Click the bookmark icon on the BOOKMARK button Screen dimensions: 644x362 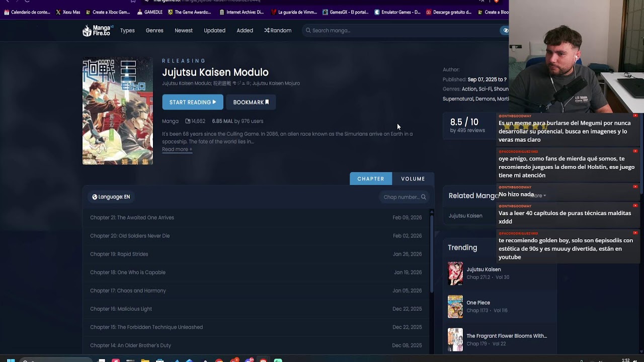pos(267,102)
